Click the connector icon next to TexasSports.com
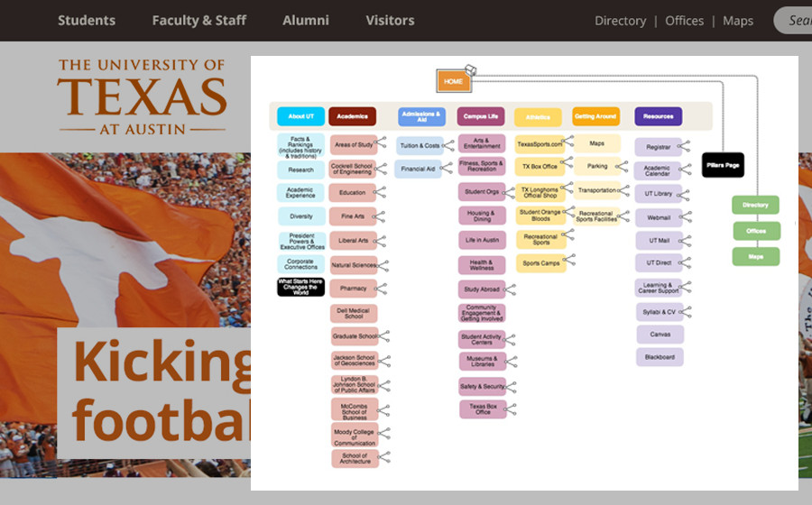Viewport: 812px width, 505px height. click(568, 140)
